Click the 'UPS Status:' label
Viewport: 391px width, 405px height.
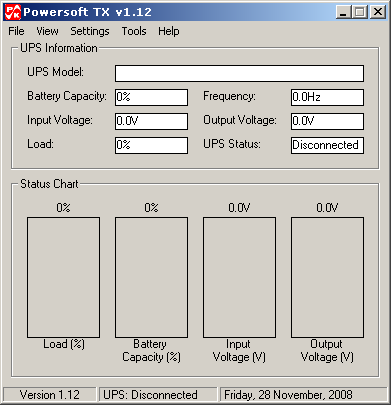[x=232, y=144]
